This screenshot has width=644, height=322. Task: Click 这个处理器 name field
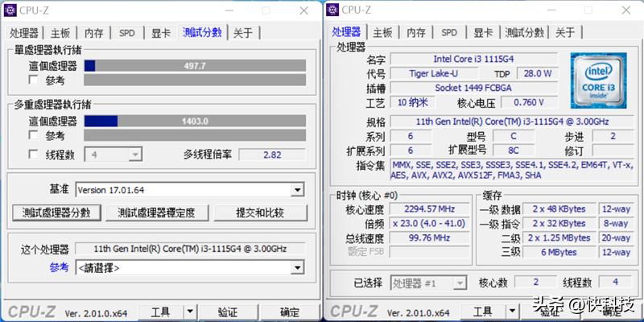pos(190,249)
